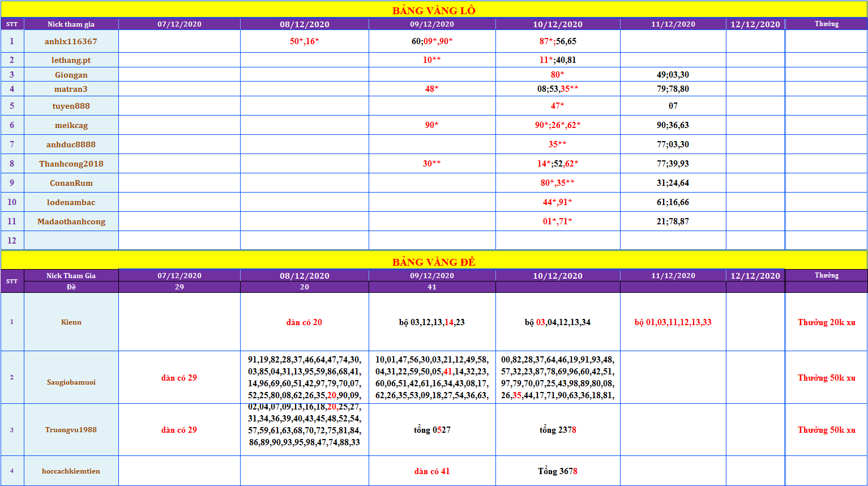Screen dimensions: 868x486
Task: Click the 35** cell in anhduc8888 row
Action: 558,144
